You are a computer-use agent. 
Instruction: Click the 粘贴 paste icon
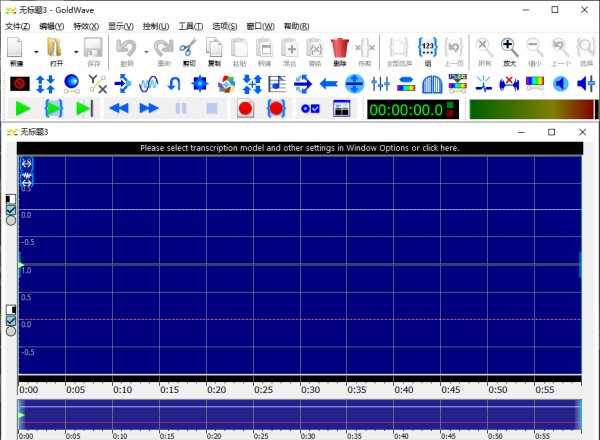(239, 48)
